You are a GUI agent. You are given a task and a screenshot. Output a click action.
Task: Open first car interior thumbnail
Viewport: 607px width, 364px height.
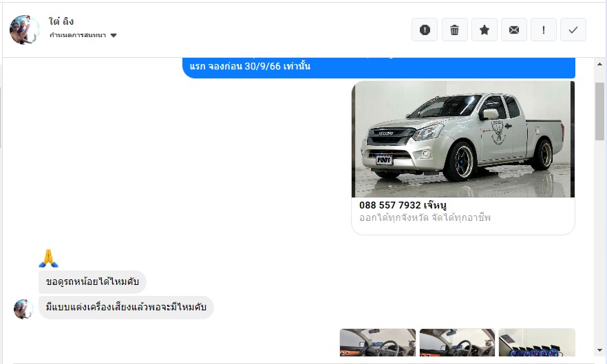[x=377, y=342]
